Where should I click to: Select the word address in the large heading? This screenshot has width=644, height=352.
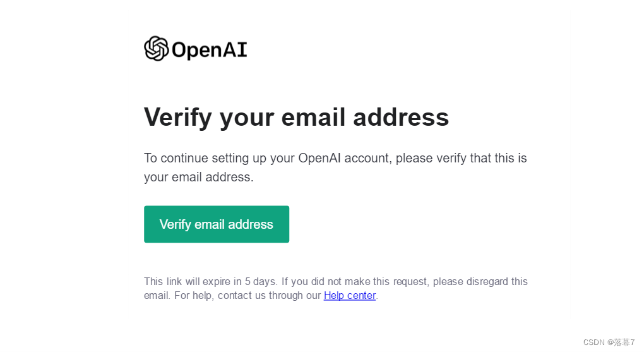pyautogui.click(x=401, y=117)
